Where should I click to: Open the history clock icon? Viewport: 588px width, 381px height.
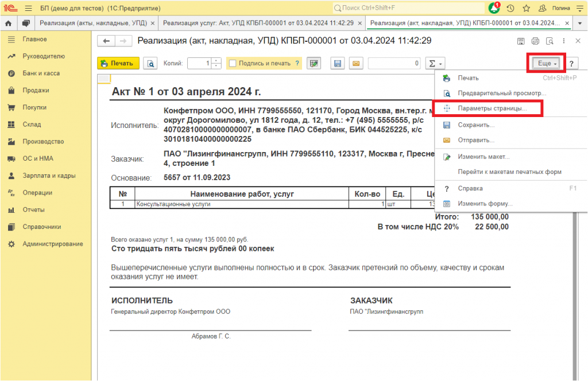510,8
